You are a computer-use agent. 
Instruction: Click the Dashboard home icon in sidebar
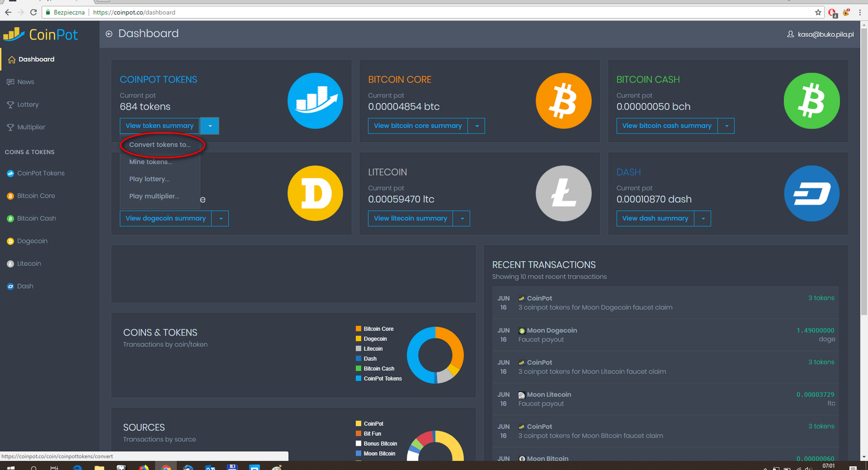click(11, 60)
